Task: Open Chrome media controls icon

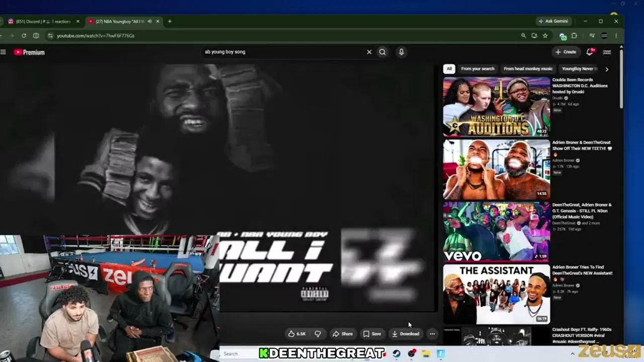Action: [592, 36]
